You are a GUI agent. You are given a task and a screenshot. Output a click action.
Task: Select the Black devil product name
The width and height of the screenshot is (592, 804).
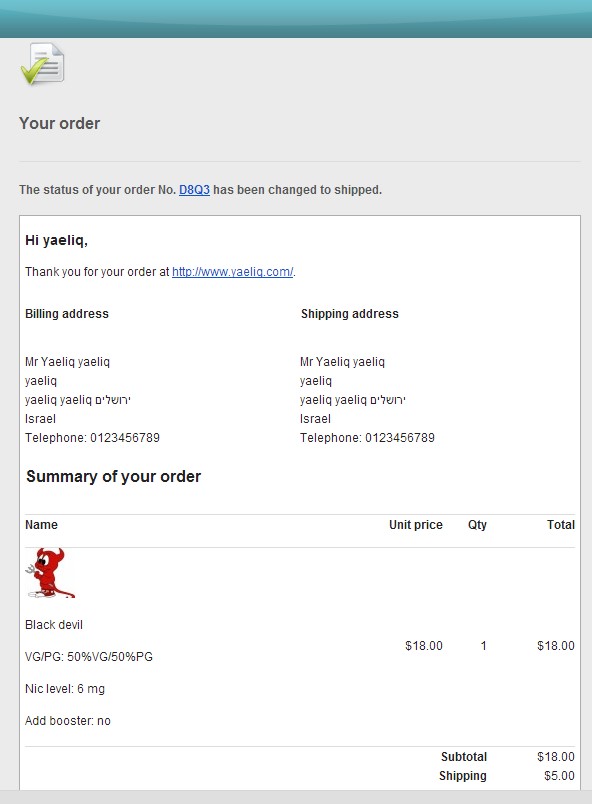point(54,625)
